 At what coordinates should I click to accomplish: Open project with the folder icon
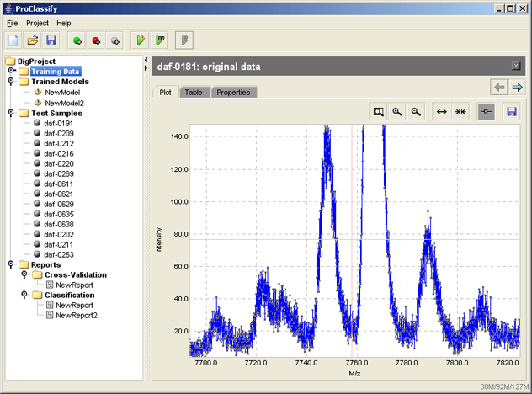click(33, 40)
